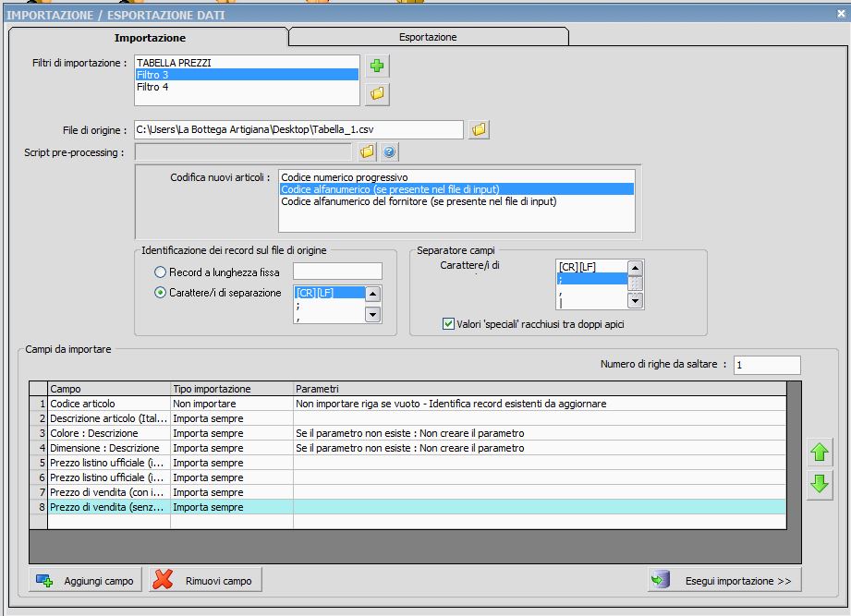
Task: Move selected field down with green arrow
Action: click(820, 483)
